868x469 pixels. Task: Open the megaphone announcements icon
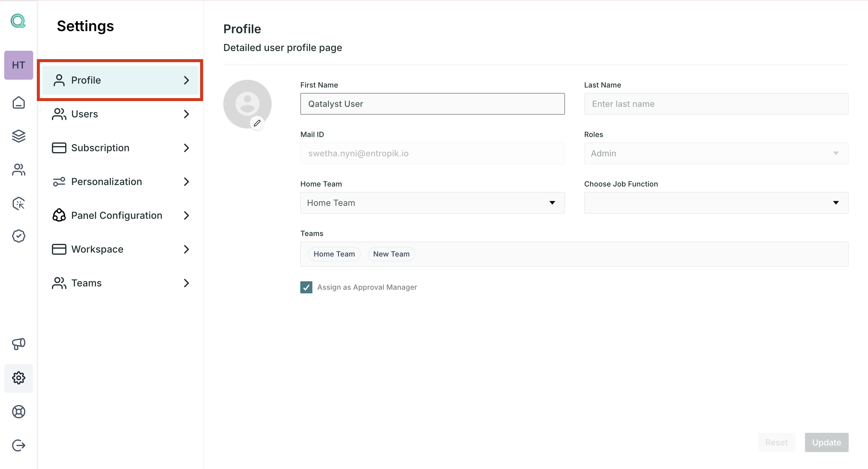click(18, 344)
